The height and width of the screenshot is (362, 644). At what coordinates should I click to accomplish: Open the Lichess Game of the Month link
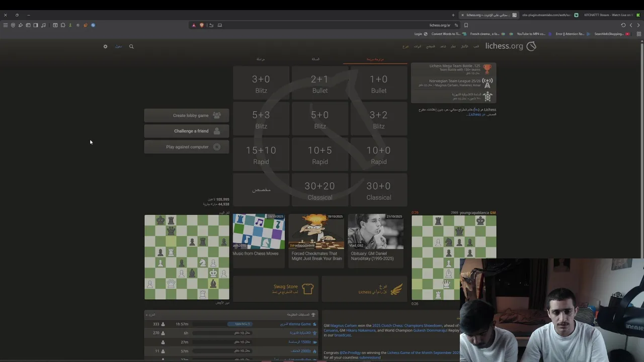[x=423, y=353]
